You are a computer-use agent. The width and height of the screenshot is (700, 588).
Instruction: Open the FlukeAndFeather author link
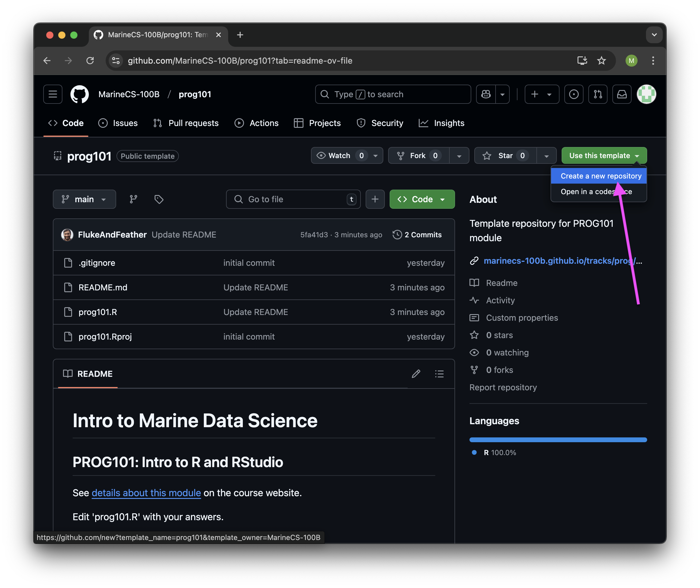coord(112,235)
